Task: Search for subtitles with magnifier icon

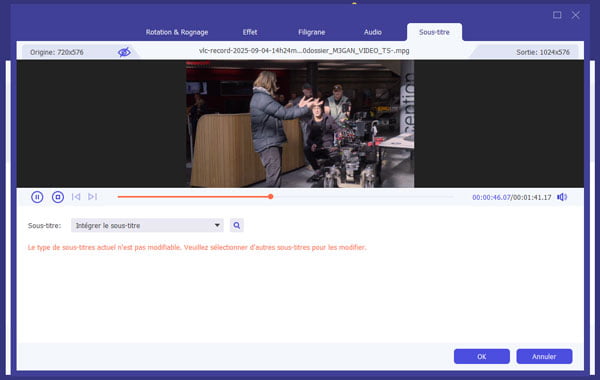Action: (x=237, y=225)
